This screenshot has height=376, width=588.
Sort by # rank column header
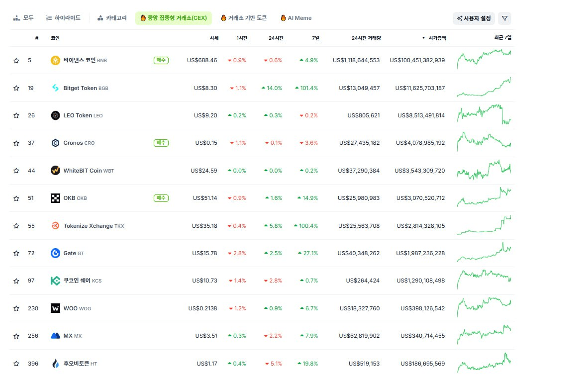[36, 38]
